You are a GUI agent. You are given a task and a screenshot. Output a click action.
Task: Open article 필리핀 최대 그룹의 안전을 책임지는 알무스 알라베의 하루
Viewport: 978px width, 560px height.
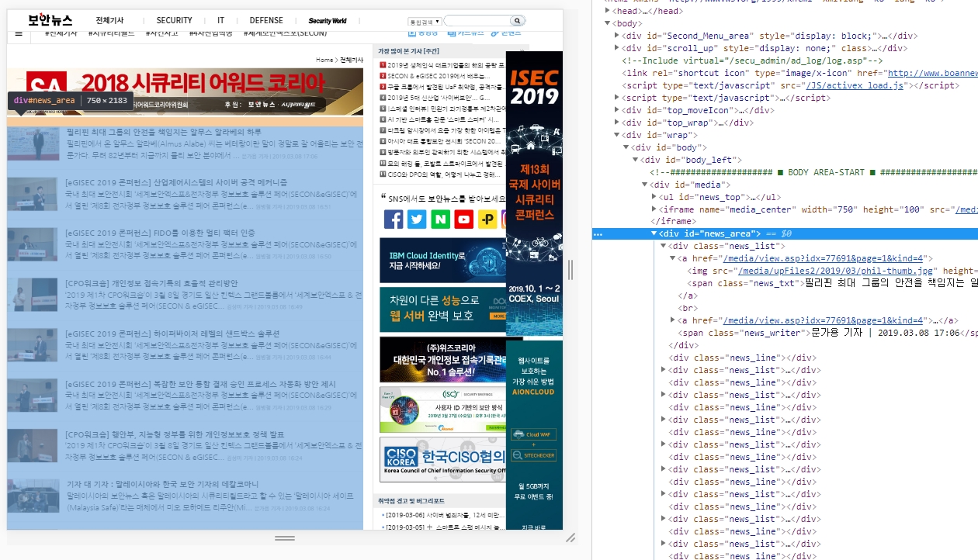163,132
